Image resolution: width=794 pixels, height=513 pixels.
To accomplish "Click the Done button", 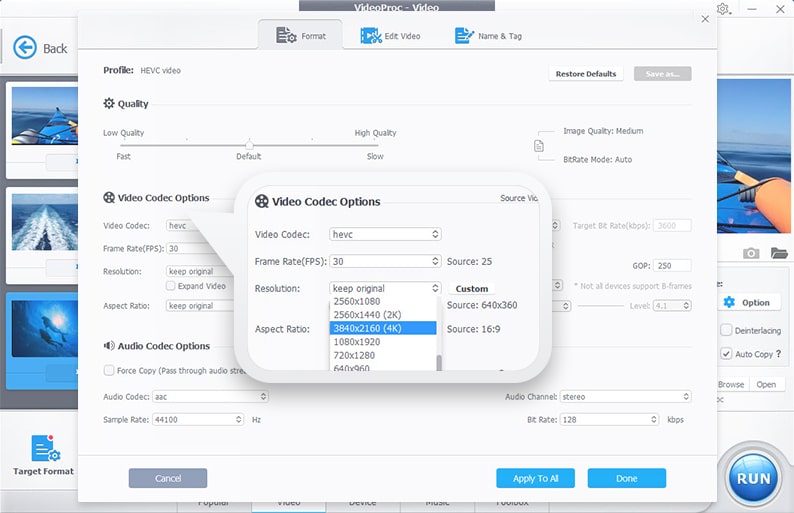I will point(626,478).
